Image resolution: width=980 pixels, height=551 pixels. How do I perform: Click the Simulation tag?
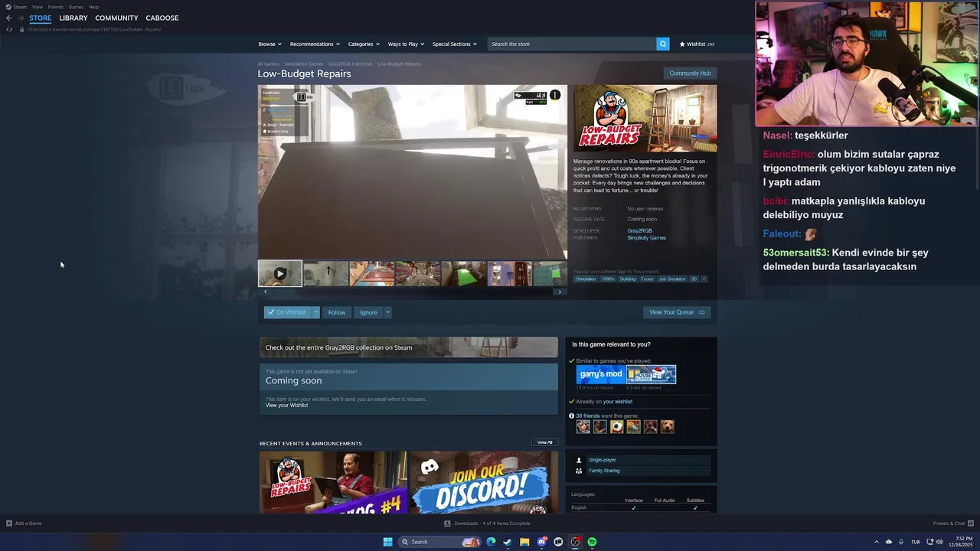pos(586,279)
